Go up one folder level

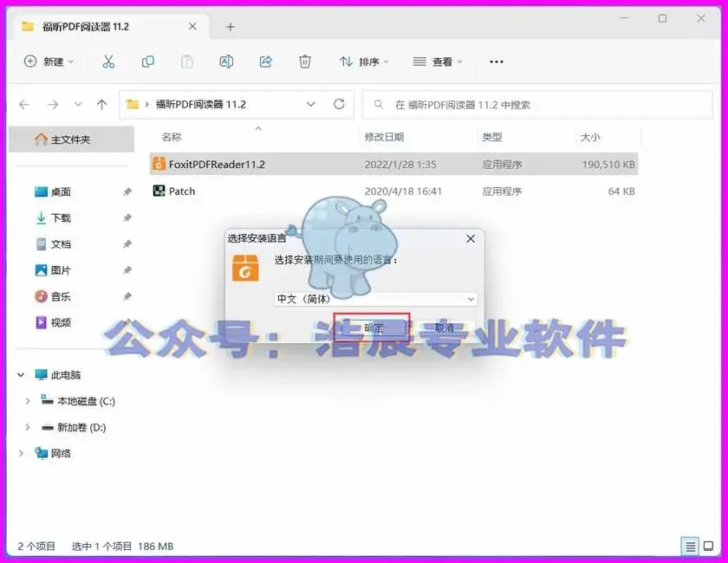(x=101, y=105)
